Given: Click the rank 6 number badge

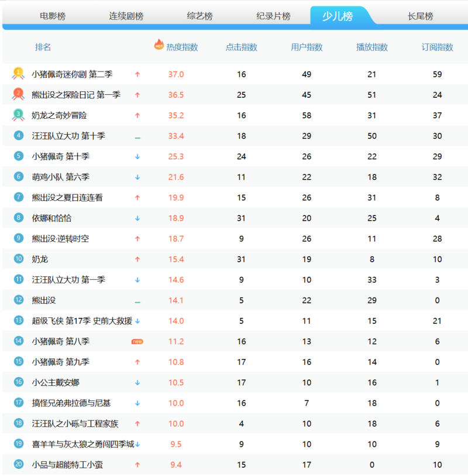Looking at the screenshot, I should pos(19,177).
